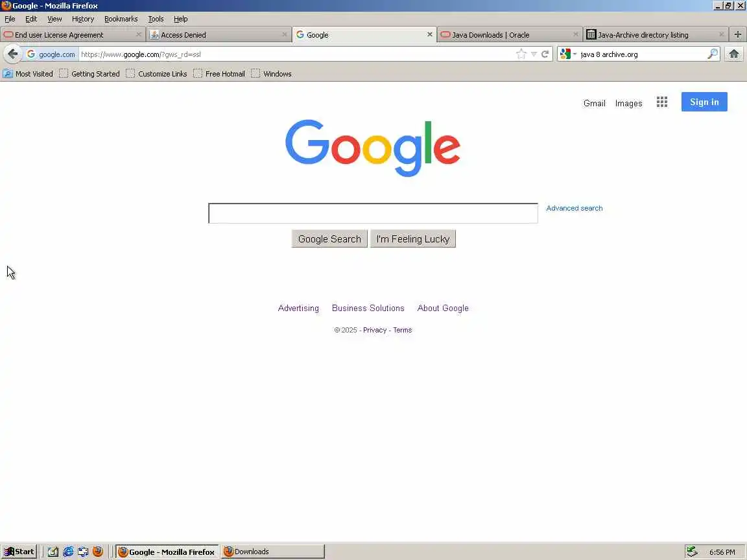Close the Google tab

coord(429,34)
